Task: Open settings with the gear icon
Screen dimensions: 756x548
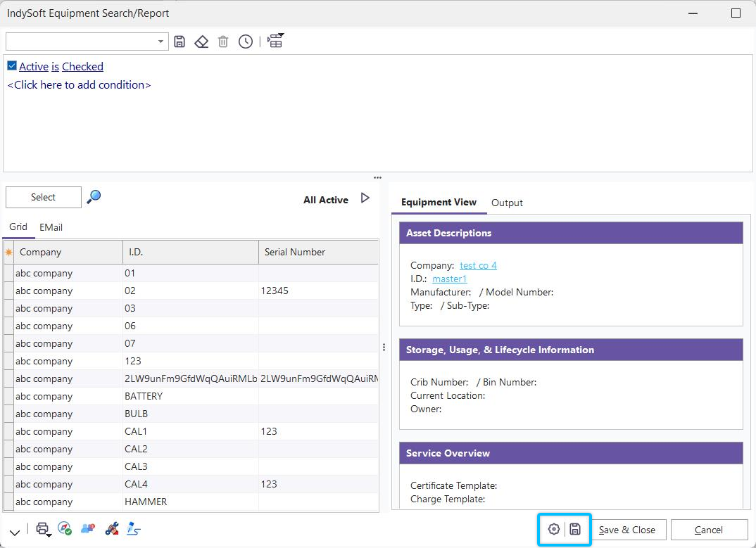Action: [x=554, y=529]
